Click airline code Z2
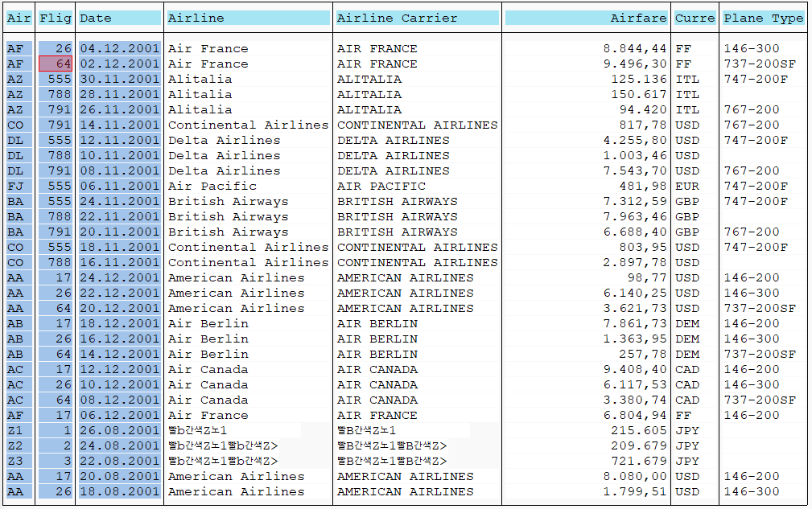The height and width of the screenshot is (509, 812). [19, 445]
